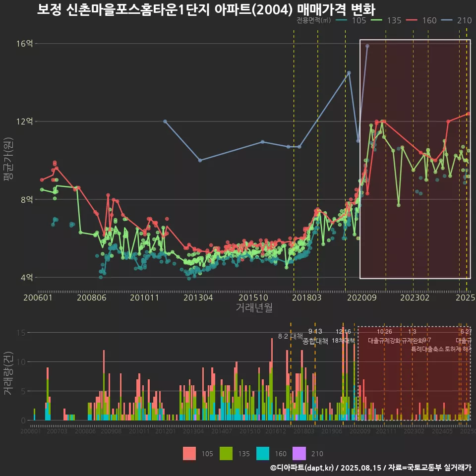Screen dimensions: 476x476
Task: Click the chart title '보정 신촌마을포스홈타운1단지 아파트(2004) 매매가격 변화'
Action: tap(206, 10)
